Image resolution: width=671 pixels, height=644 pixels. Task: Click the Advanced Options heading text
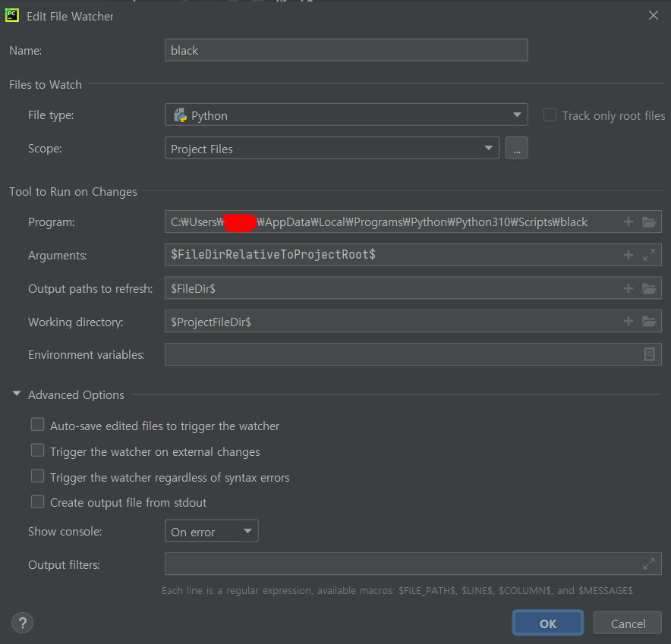pyautogui.click(x=76, y=394)
